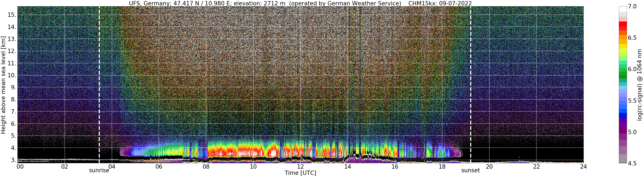The height and width of the screenshot is (177, 644).
Task: Click the 'sunrise' label below the axis
Action: point(99,171)
